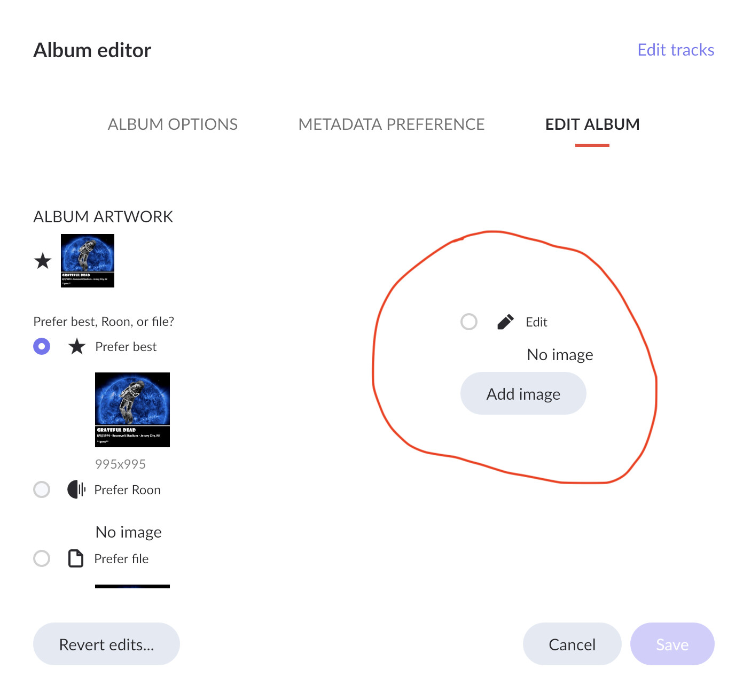Click the Edit tracks link
The image size is (751, 700).
tap(676, 50)
